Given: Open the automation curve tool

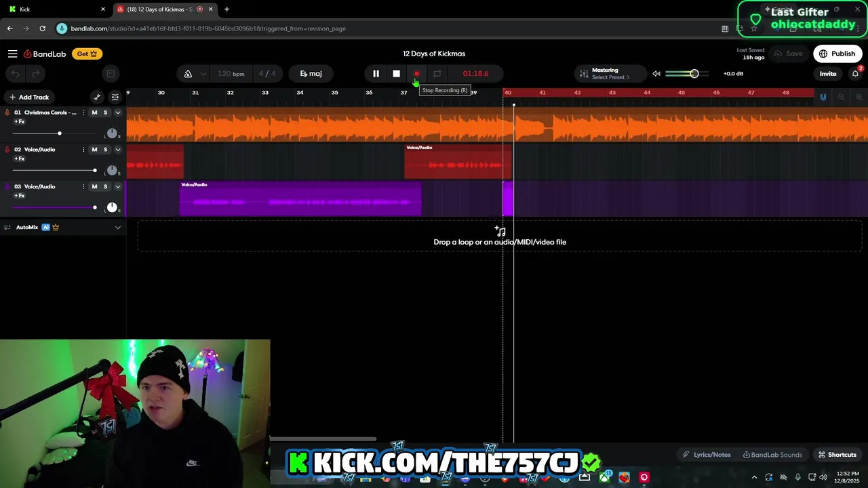Looking at the screenshot, I should coord(97,97).
